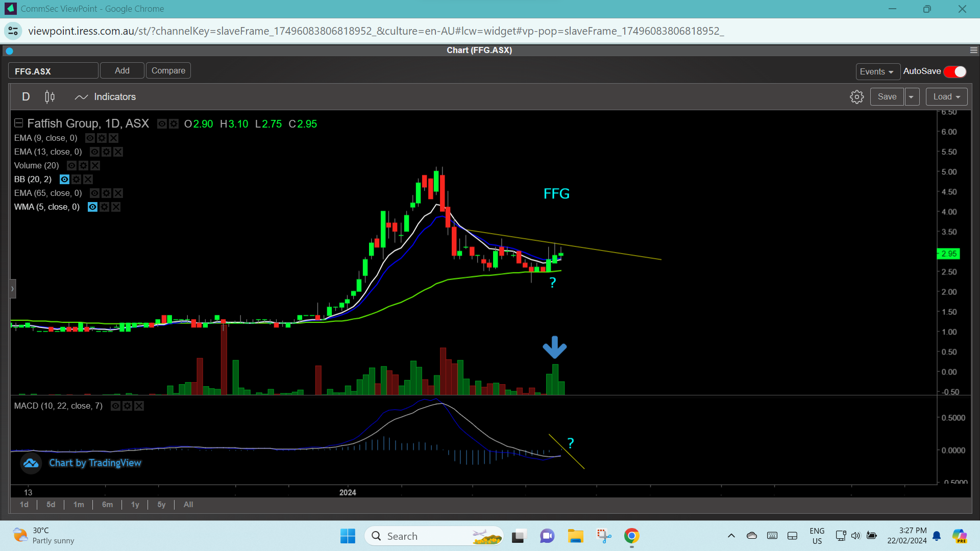Viewport: 980px width, 551px height.
Task: Expand the Events dropdown
Action: (x=877, y=72)
